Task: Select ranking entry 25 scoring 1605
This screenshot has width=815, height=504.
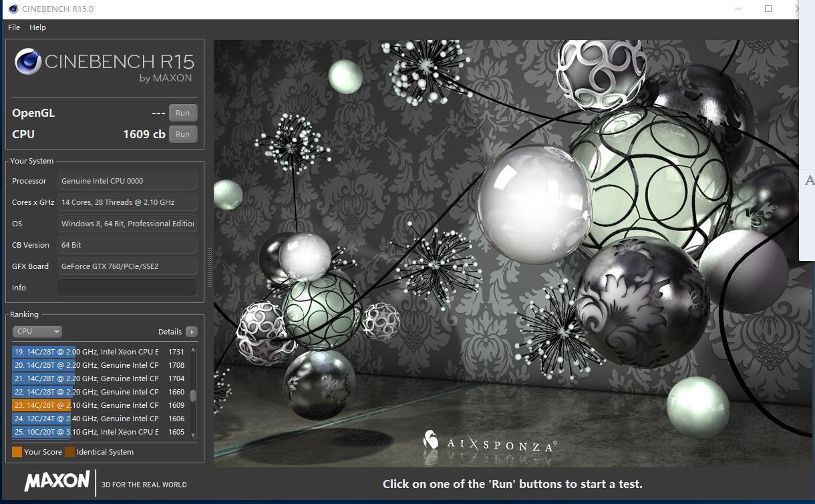Action: 99,432
